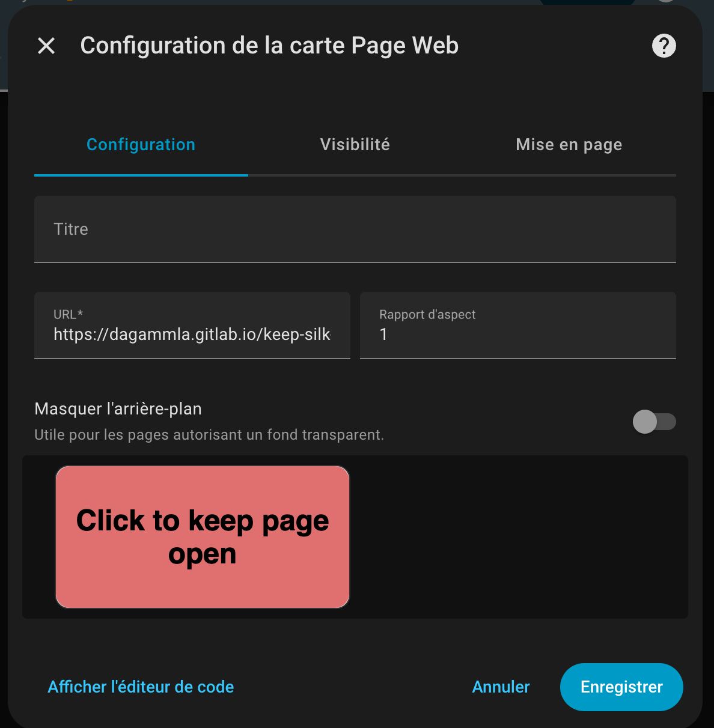Save with the Enregistrer button
Screen dimensions: 714x728
[x=621, y=687]
